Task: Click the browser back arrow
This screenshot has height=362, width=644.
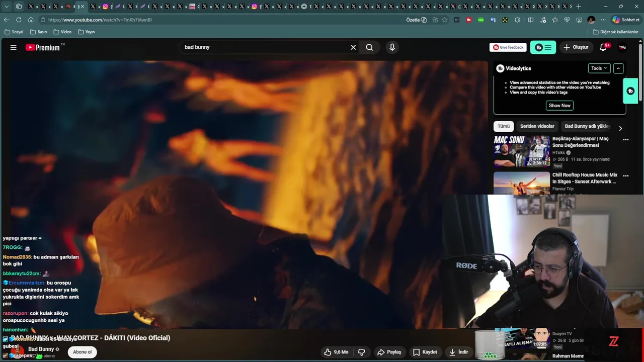Action: point(7,20)
